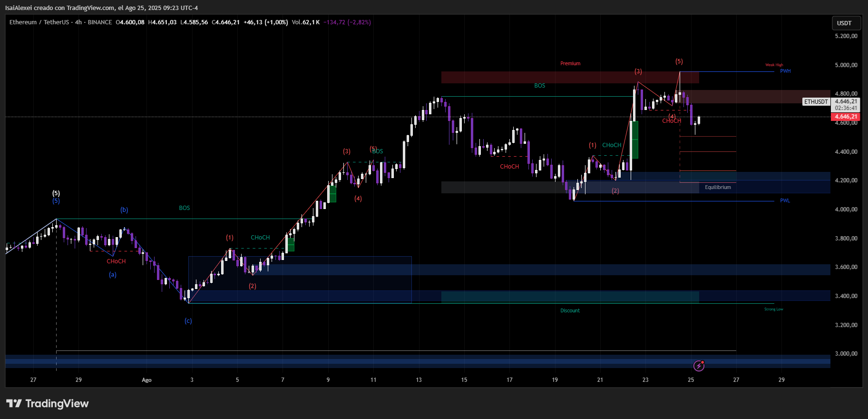Select the blue PWL level label

pos(785,201)
